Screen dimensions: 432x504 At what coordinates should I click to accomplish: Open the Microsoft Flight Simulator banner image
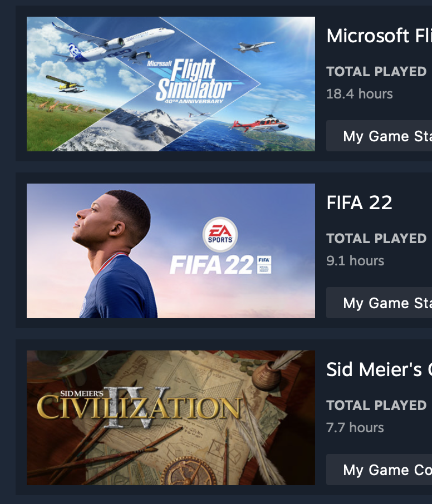click(171, 84)
